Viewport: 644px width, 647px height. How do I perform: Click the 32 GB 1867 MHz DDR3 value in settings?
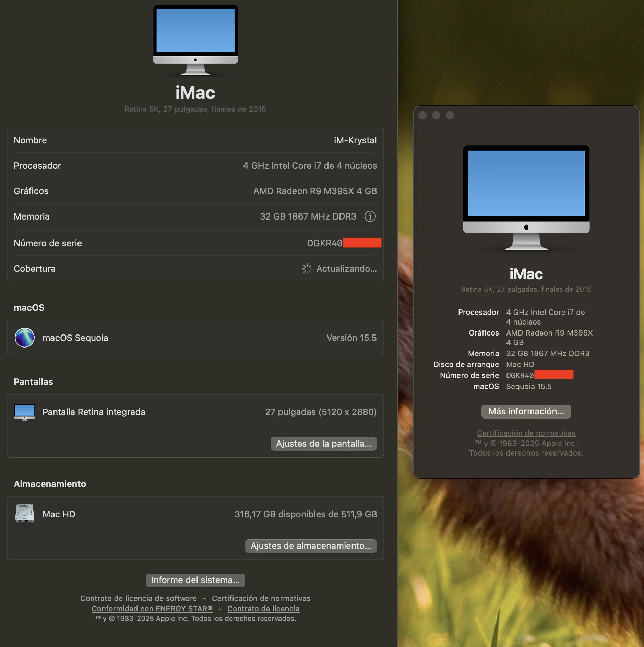tap(308, 216)
